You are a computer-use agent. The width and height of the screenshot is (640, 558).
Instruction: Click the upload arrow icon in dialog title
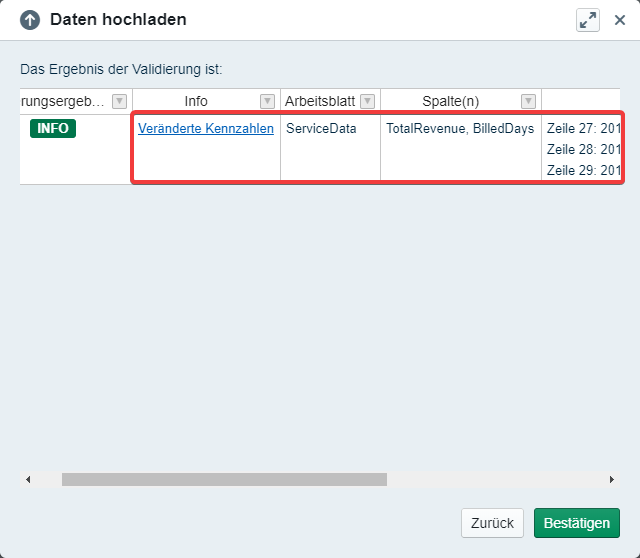point(30,20)
